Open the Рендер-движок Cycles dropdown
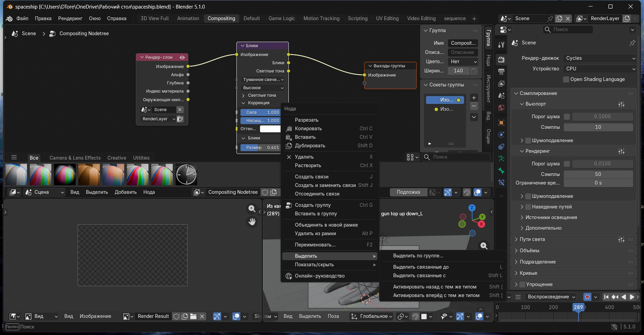644x335 pixels. (600, 58)
